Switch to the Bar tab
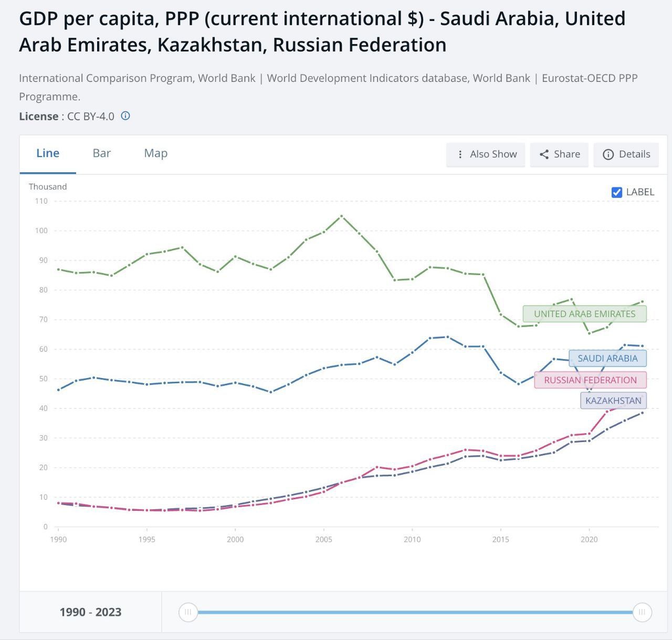672x640 pixels. point(101,153)
